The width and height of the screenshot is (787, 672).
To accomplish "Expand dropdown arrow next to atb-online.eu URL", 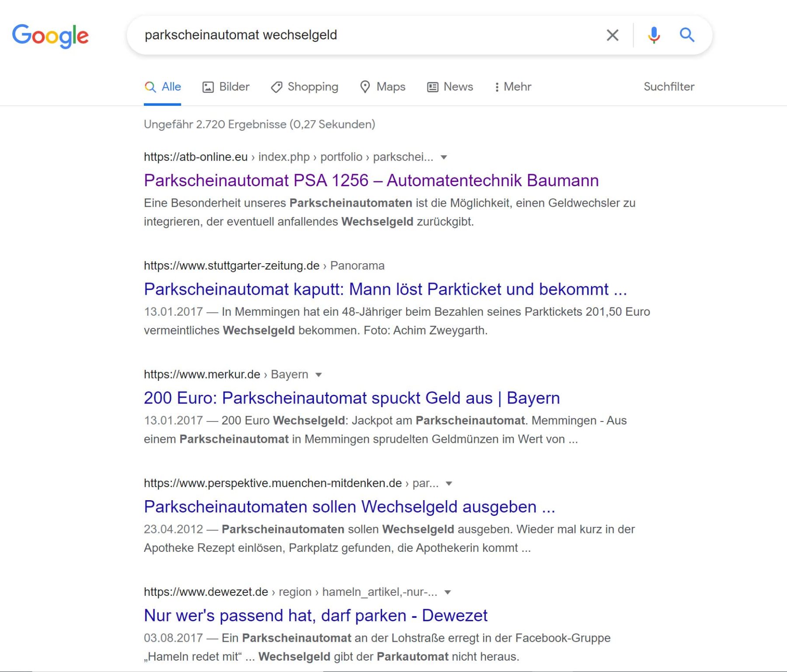I will coord(444,157).
